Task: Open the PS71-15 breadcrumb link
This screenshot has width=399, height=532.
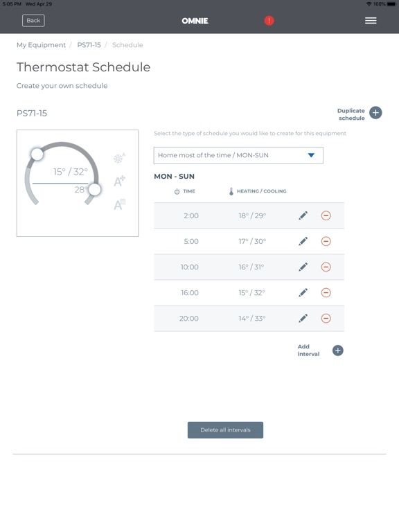Action: point(89,45)
